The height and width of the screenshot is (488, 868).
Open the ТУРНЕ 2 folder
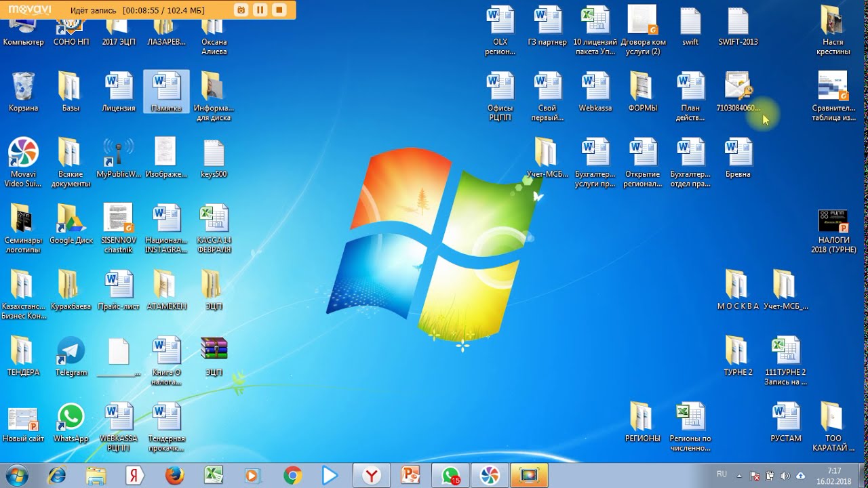[x=738, y=357]
